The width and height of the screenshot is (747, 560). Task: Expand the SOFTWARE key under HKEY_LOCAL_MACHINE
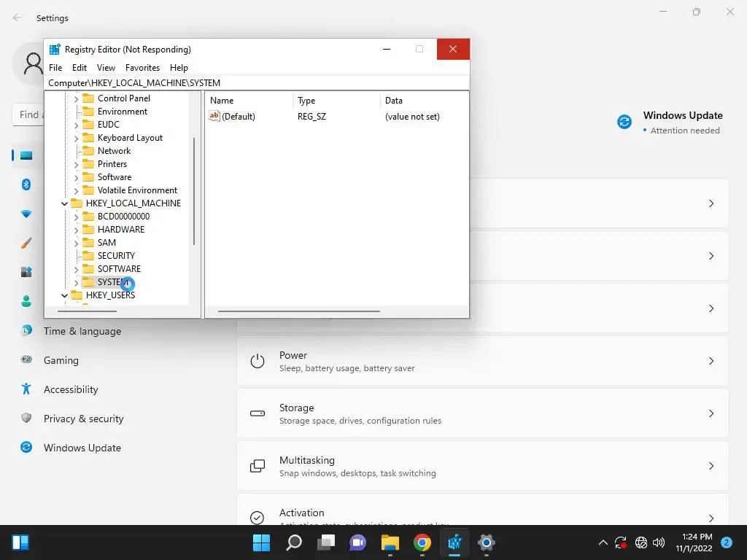point(76,270)
